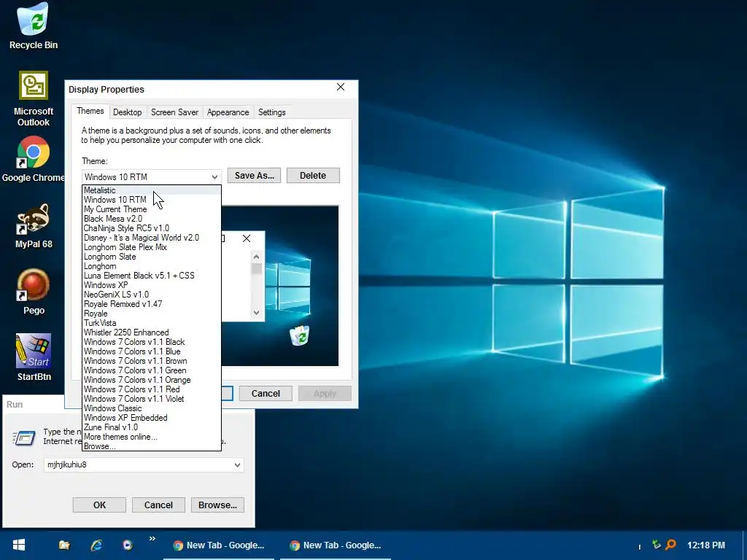Launch Internet Explorer from quick launch
The height and width of the screenshot is (560, 747).
coord(96,545)
